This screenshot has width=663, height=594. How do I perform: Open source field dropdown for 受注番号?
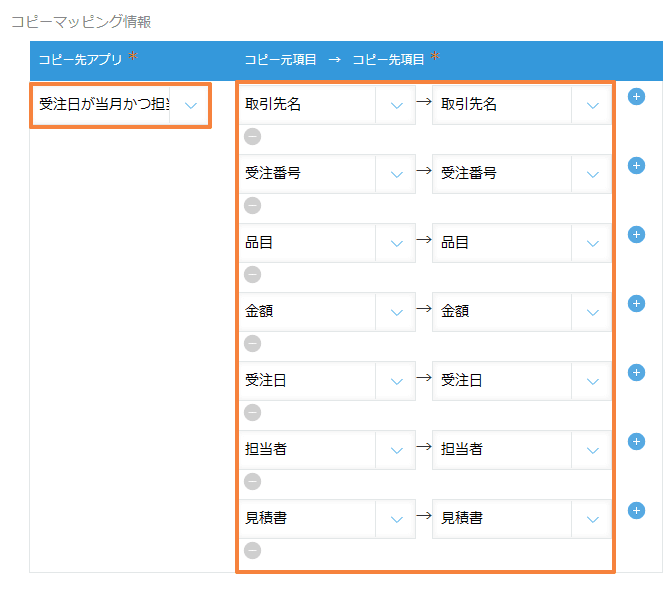click(327, 174)
